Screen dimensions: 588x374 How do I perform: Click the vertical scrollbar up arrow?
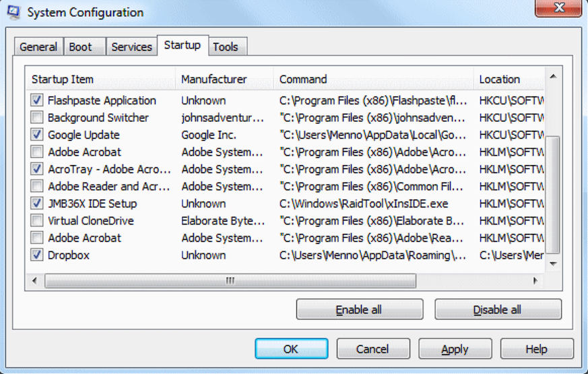552,76
